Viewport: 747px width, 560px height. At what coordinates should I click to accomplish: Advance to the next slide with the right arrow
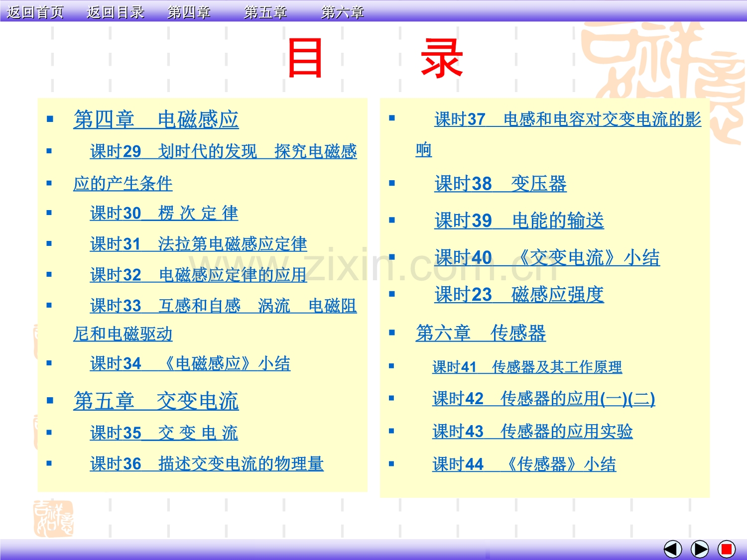click(x=700, y=549)
